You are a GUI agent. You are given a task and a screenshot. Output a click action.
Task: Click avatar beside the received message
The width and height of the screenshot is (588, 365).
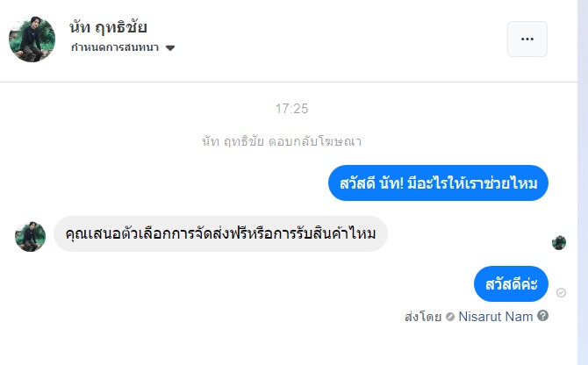click(x=30, y=235)
